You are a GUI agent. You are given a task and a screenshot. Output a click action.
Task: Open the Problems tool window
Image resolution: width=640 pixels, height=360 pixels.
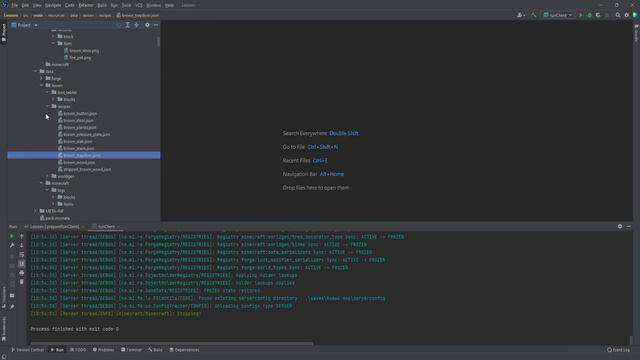click(x=103, y=350)
